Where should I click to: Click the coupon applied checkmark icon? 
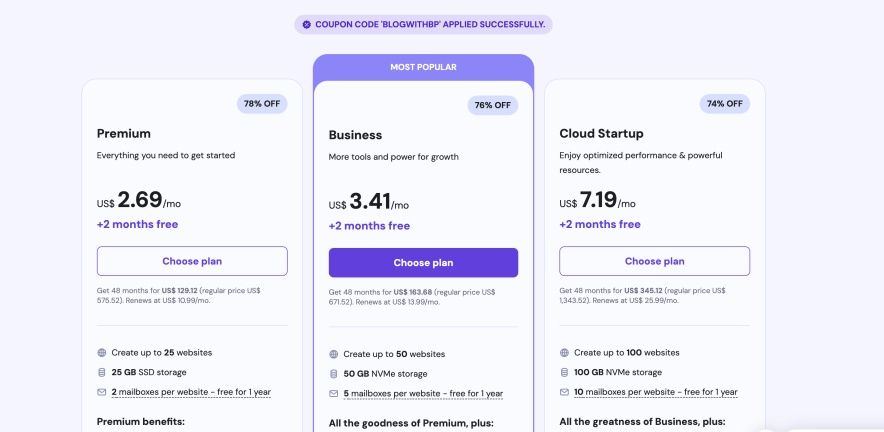point(307,24)
